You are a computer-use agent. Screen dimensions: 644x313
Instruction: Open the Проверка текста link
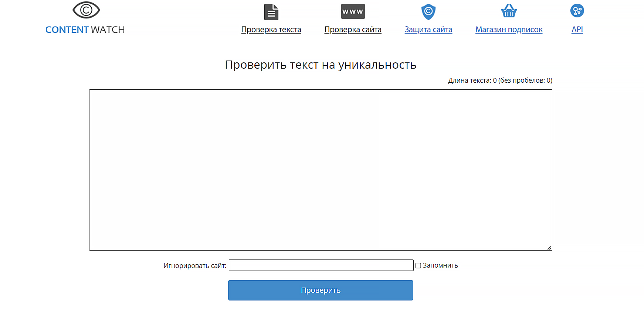coord(271,30)
